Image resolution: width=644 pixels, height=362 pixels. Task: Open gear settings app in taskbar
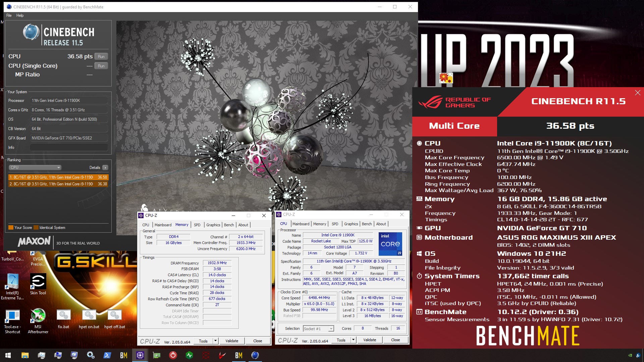coord(91,355)
